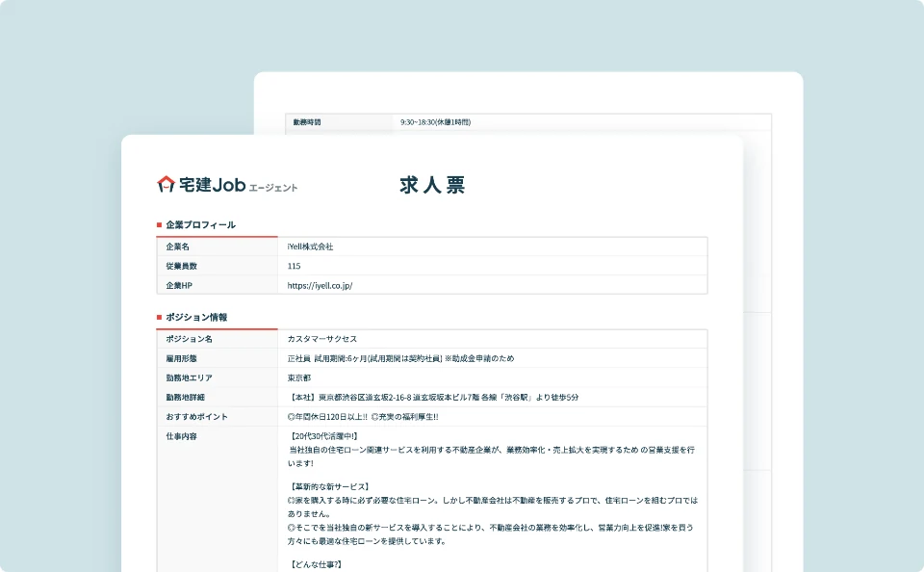Screen dimensions: 924x572
Task: Click the 【20代30代活躍中!】 line
Action: pyautogui.click(x=323, y=436)
